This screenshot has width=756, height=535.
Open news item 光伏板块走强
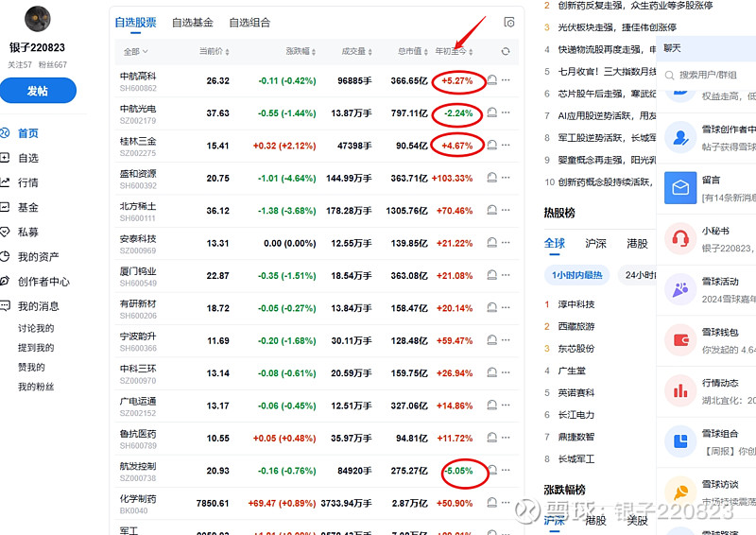tap(617, 27)
